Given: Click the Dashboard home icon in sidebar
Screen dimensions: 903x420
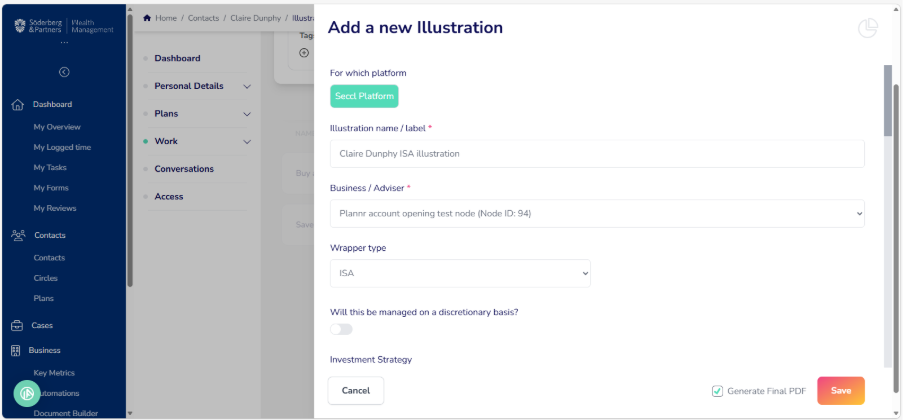Looking at the screenshot, I should pos(18,105).
